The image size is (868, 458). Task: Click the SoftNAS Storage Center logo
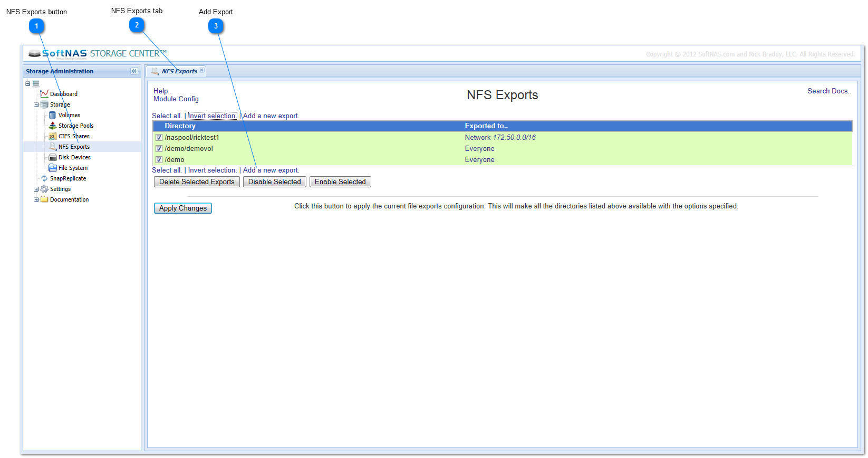98,54
